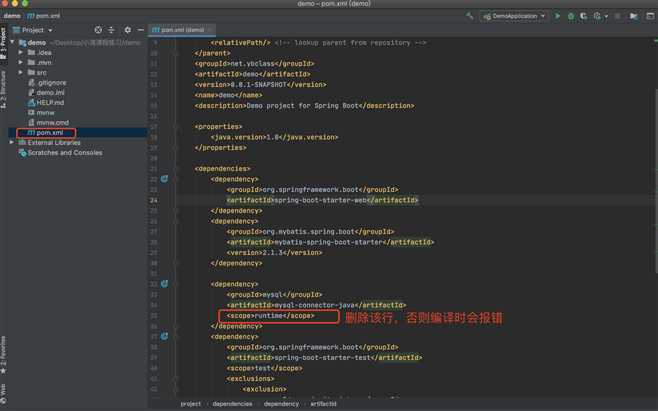Click the java.version 1.8 line
Viewport: 658px width, 411px height.
coord(274,137)
